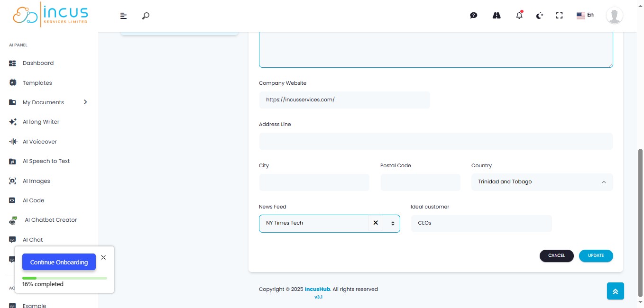Image resolution: width=644 pixels, height=308 pixels.
Task: Open the AI Images tool
Action: (x=36, y=181)
